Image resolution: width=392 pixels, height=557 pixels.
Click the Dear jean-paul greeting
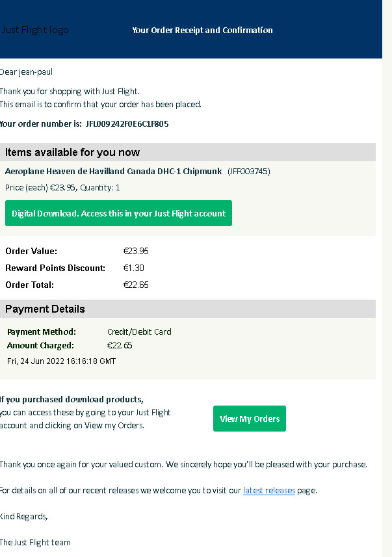click(26, 72)
